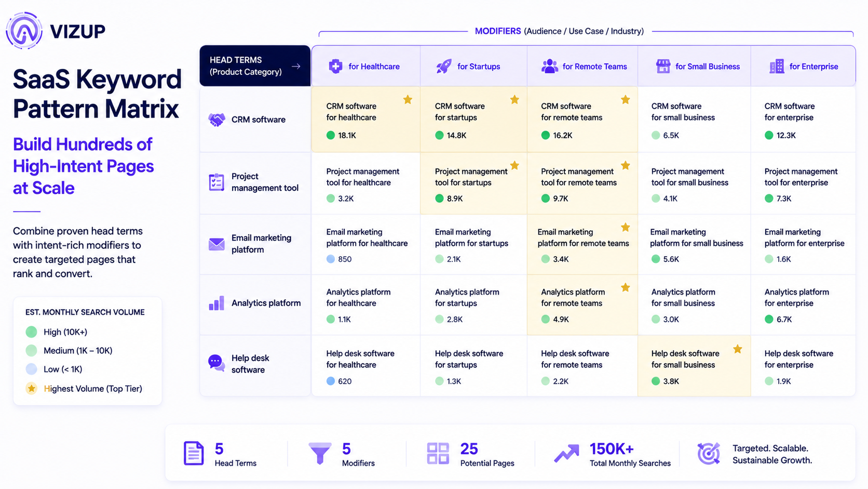The image size is (868, 489).
Task: Click the project management checklist icon
Action: (216, 182)
